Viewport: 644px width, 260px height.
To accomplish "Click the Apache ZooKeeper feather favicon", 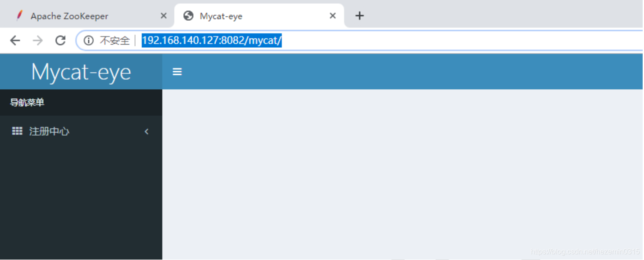I will pos(19,16).
